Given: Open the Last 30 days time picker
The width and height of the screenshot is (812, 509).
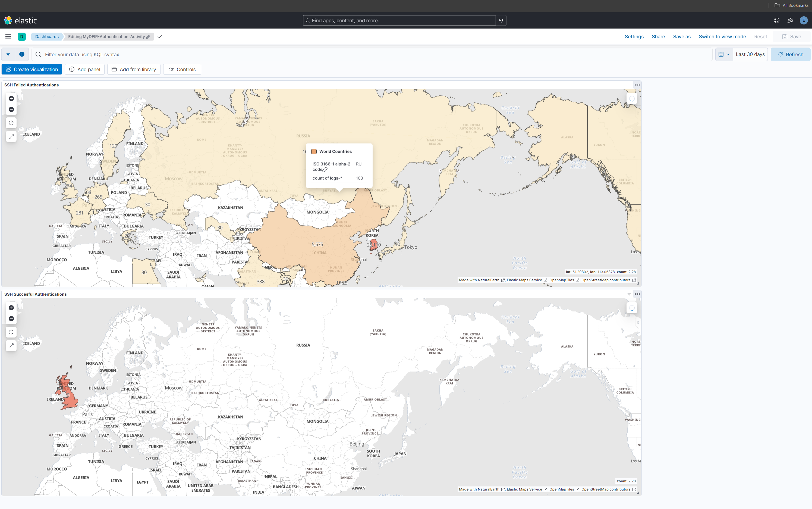Looking at the screenshot, I should pos(750,54).
